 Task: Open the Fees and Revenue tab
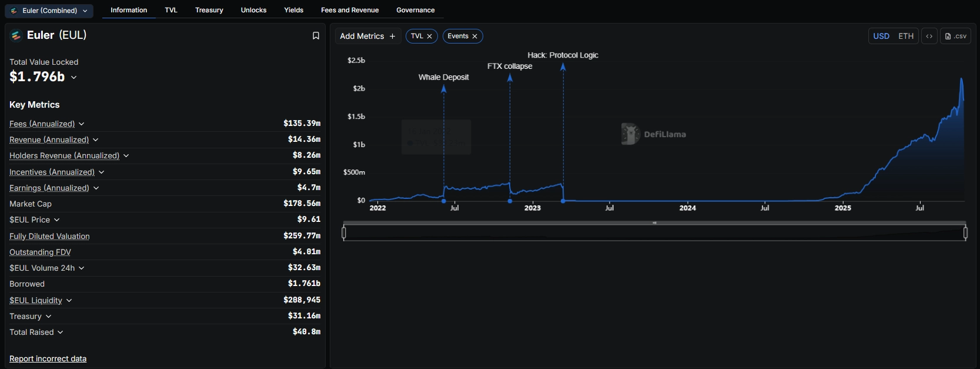coord(350,10)
